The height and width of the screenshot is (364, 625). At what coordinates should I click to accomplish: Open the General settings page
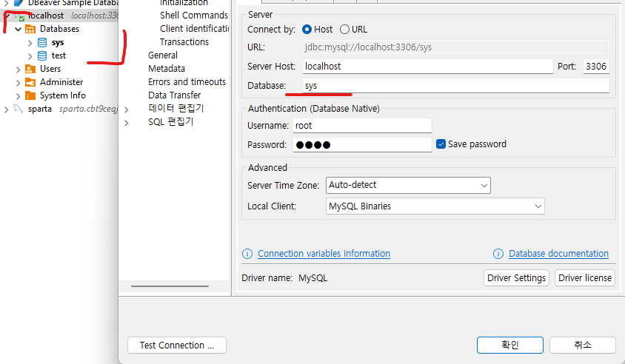(x=163, y=55)
